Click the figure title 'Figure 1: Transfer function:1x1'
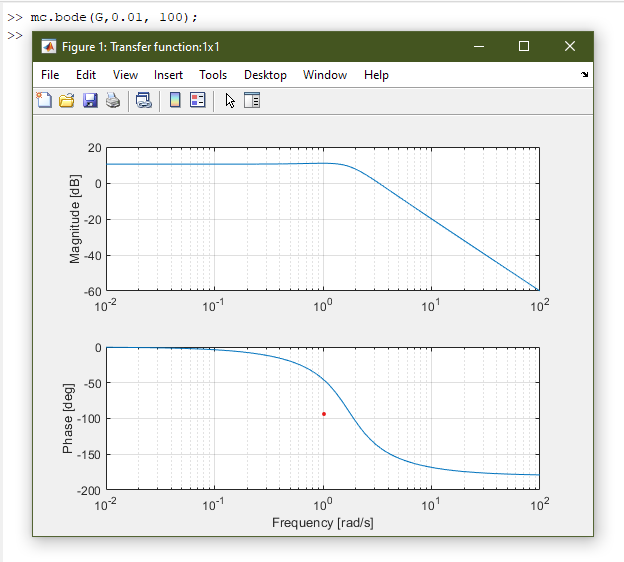 (140, 47)
